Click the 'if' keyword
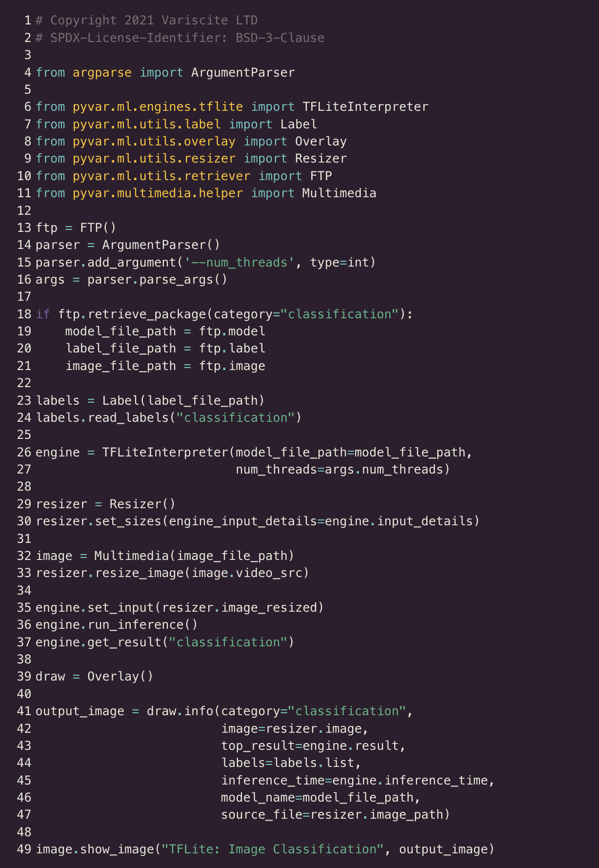Viewport: 599px width, 868px height. [x=43, y=314]
